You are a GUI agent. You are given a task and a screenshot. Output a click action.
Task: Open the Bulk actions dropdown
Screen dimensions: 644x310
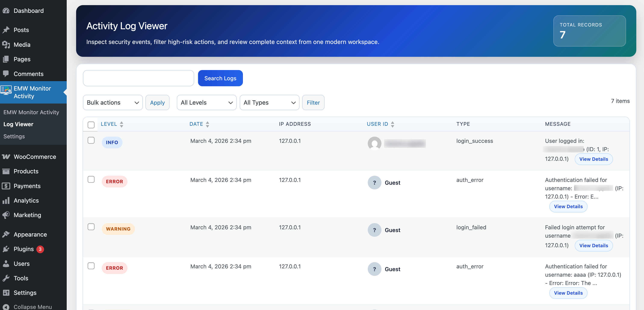112,102
